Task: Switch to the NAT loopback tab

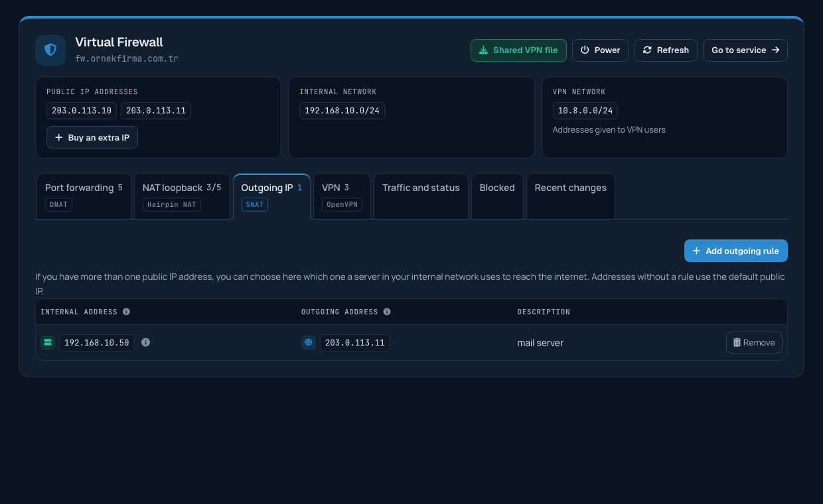Action: point(182,196)
